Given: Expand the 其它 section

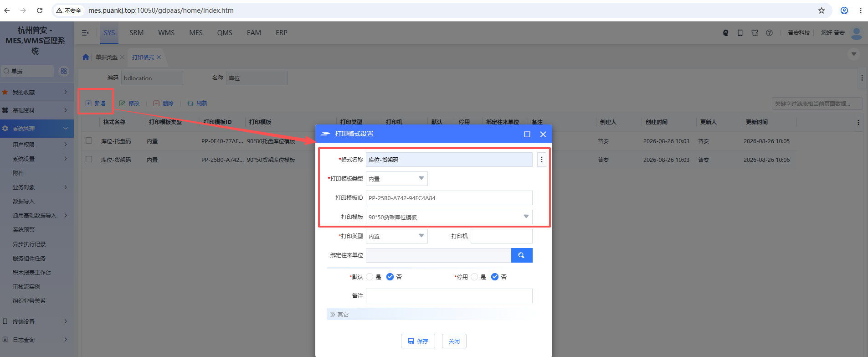Looking at the screenshot, I should [429, 314].
